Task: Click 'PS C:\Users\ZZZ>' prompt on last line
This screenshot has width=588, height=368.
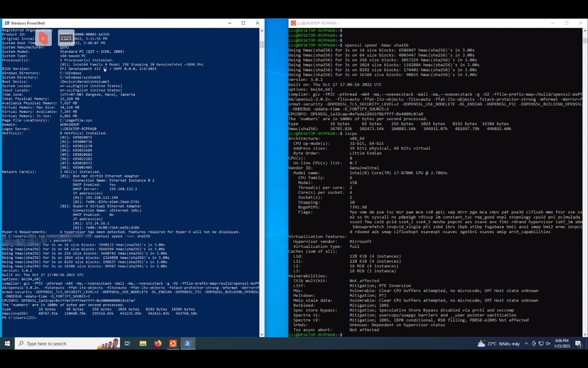Action: (x=19, y=318)
